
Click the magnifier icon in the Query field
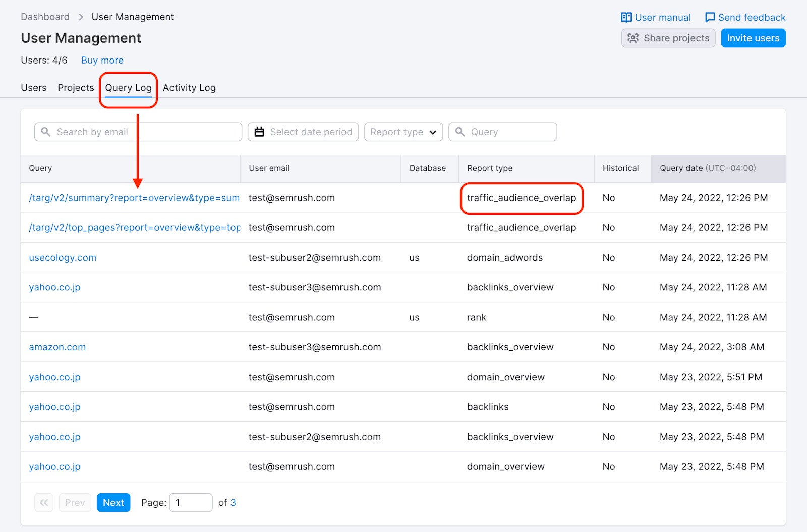coord(460,132)
